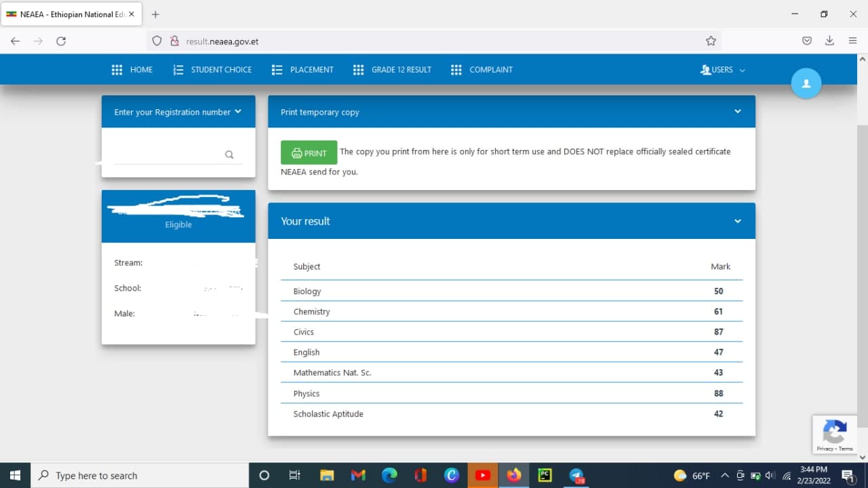The height and width of the screenshot is (488, 868).
Task: Click the Windows taskbar search box
Action: tap(140, 475)
